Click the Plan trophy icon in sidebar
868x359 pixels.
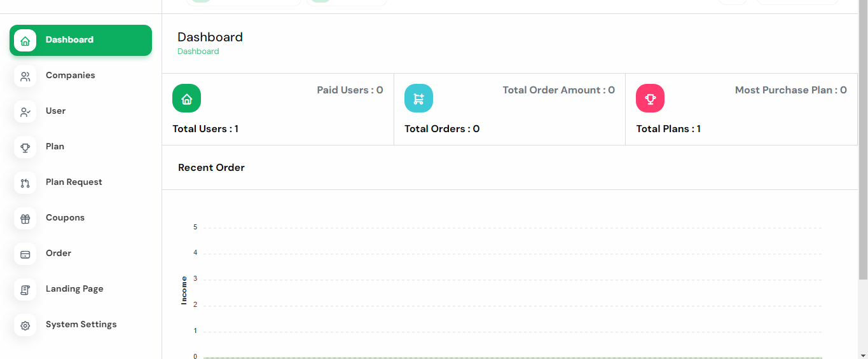point(25,147)
